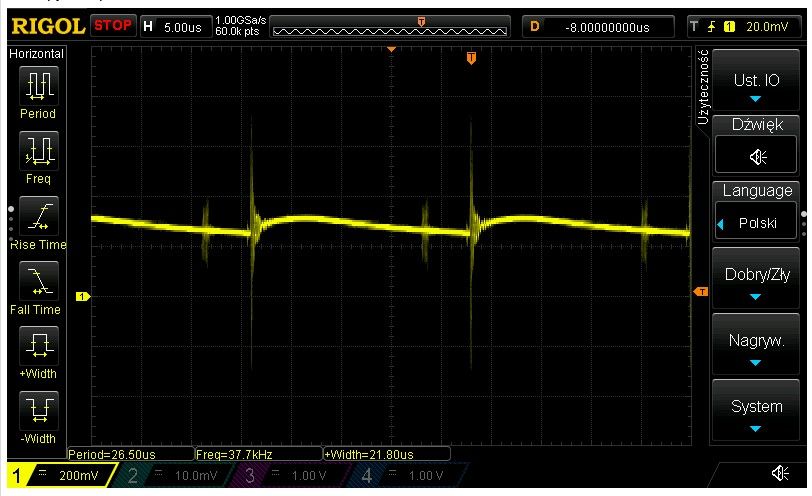The height and width of the screenshot is (496, 812).
Task: Select the Rise Time measurement icon
Action: pyautogui.click(x=39, y=216)
